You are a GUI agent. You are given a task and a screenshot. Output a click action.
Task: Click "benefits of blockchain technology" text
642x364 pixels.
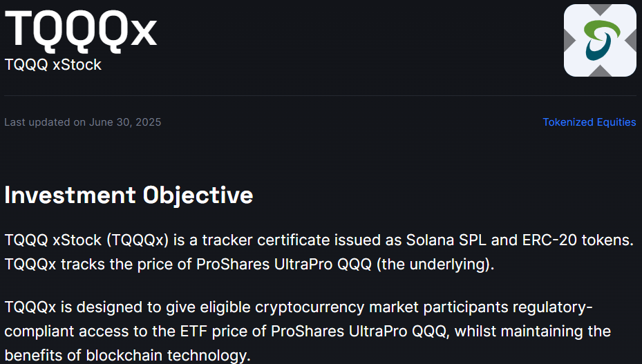(126, 355)
